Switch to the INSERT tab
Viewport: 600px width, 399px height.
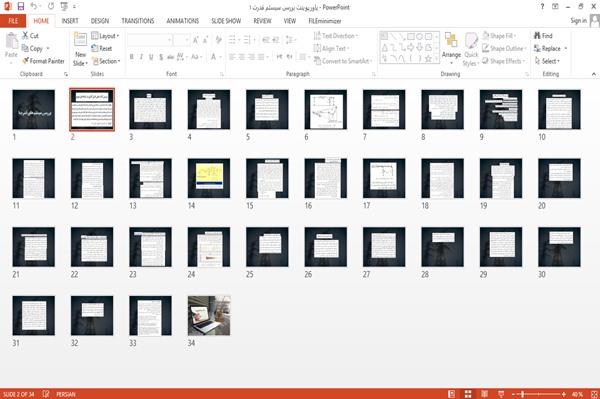[70, 21]
